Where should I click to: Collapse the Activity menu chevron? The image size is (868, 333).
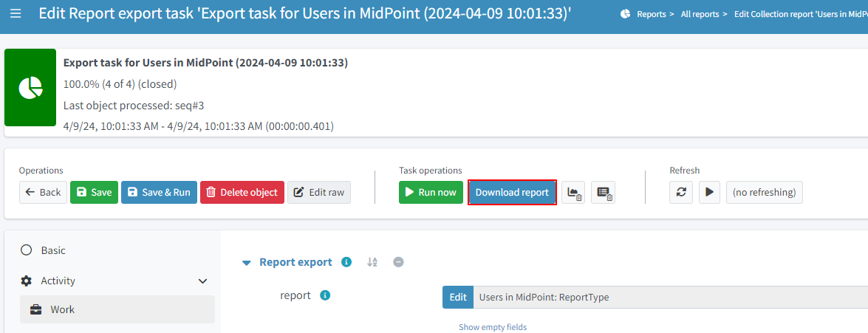[x=203, y=281]
